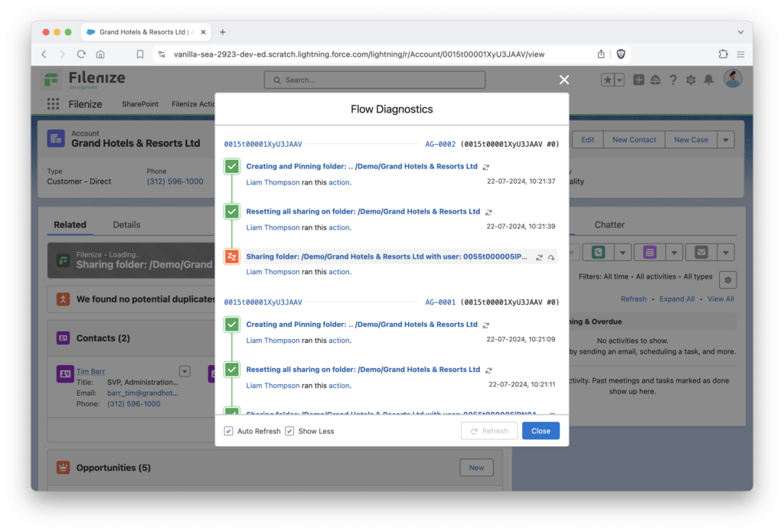Click the New Contact button

coord(634,140)
